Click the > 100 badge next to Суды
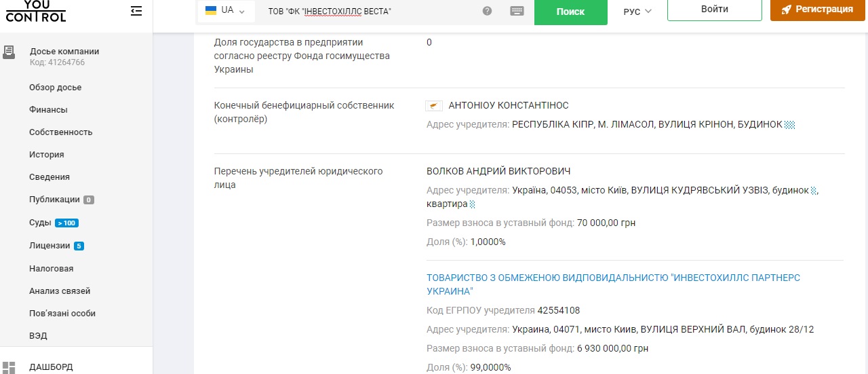The height and width of the screenshot is (374, 868). pyautogui.click(x=66, y=223)
